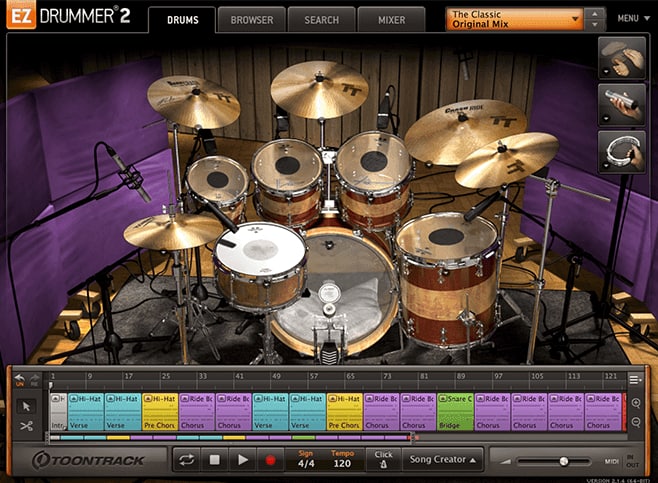Switch to the DRUMS tab

click(183, 20)
